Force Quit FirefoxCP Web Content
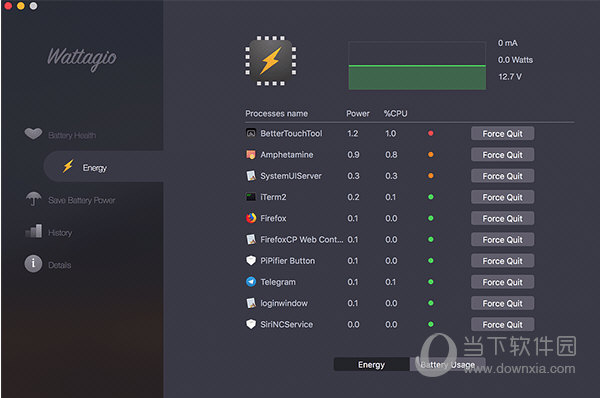 click(502, 240)
